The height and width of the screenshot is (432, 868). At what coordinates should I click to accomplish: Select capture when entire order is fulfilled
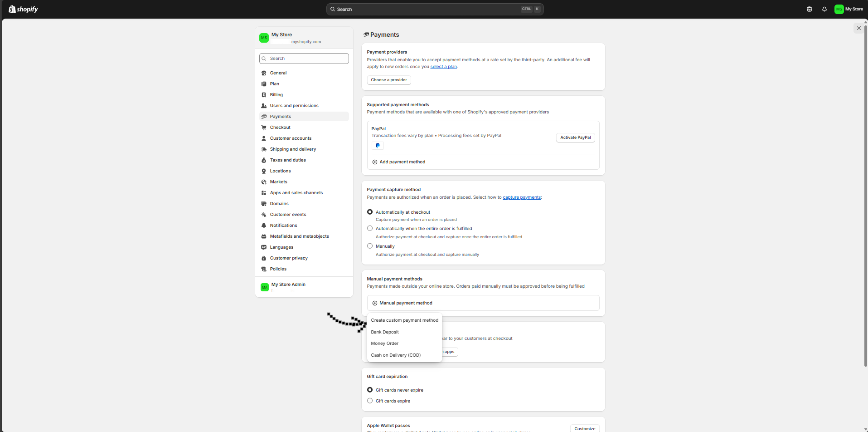tap(370, 228)
